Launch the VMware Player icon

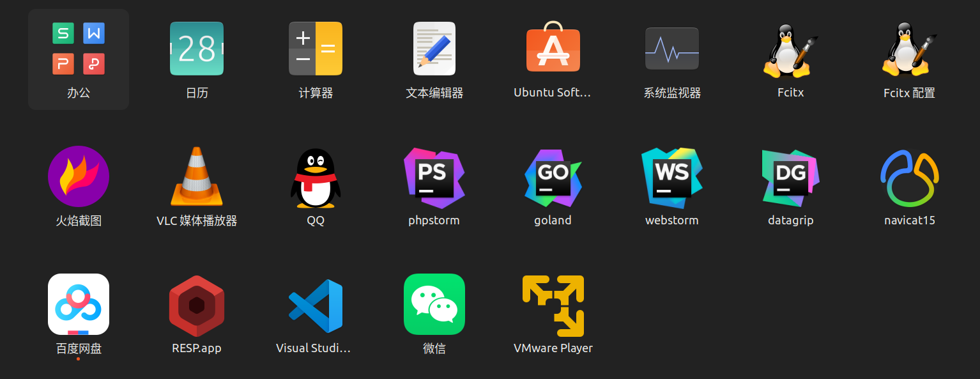(x=553, y=306)
